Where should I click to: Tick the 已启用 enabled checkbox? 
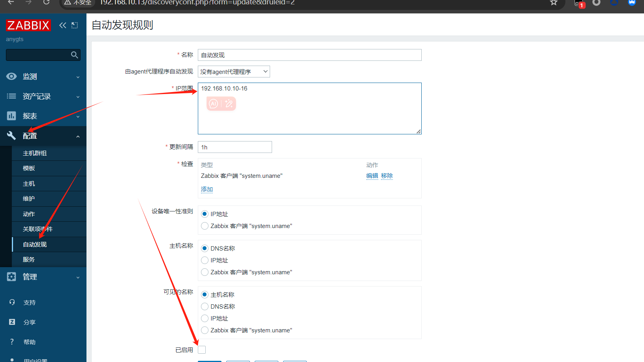(202, 350)
